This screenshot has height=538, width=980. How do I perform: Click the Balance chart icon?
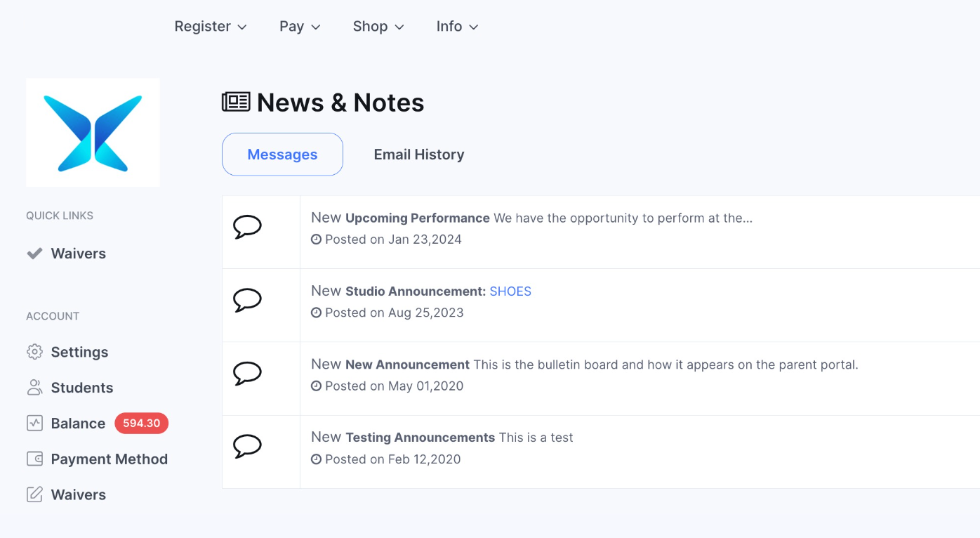click(x=34, y=424)
